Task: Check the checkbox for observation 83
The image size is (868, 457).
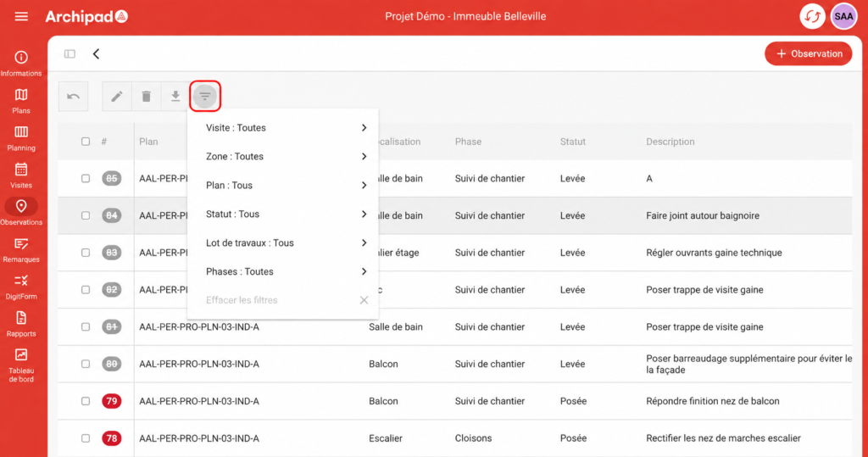Action: (86, 253)
